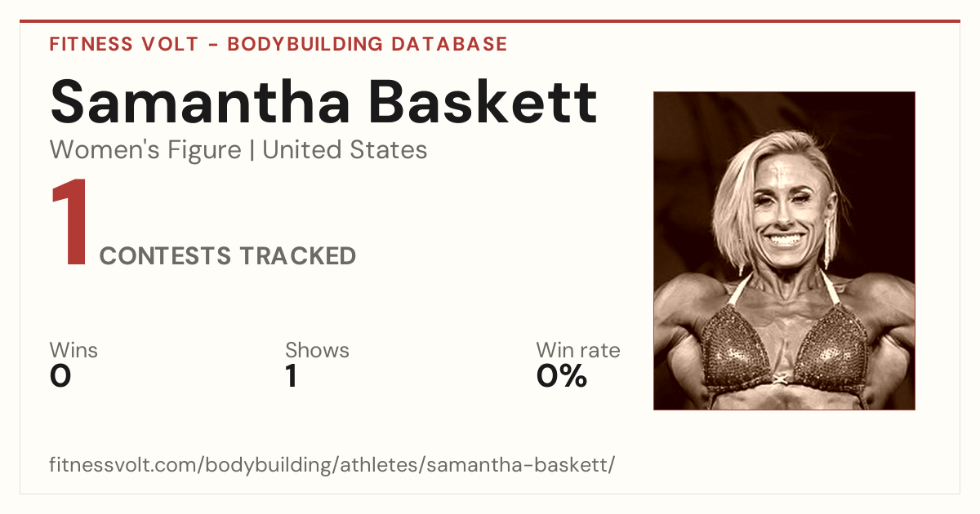
Task: Click the Shows stat label
Action: pyautogui.click(x=317, y=350)
